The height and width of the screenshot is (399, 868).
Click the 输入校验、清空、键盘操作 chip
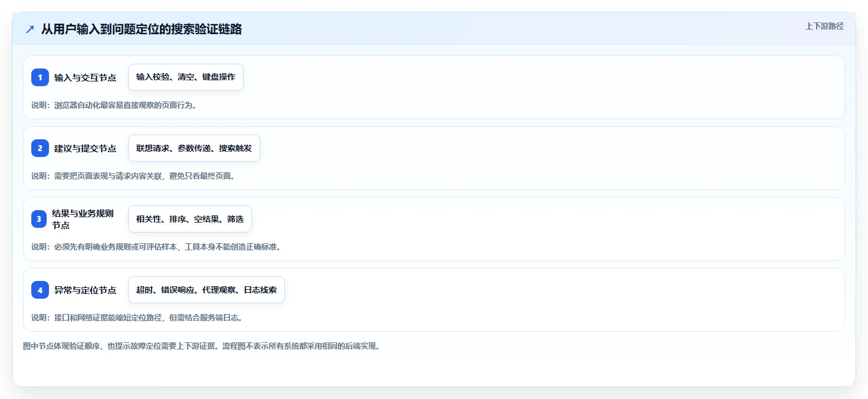pyautogui.click(x=186, y=77)
